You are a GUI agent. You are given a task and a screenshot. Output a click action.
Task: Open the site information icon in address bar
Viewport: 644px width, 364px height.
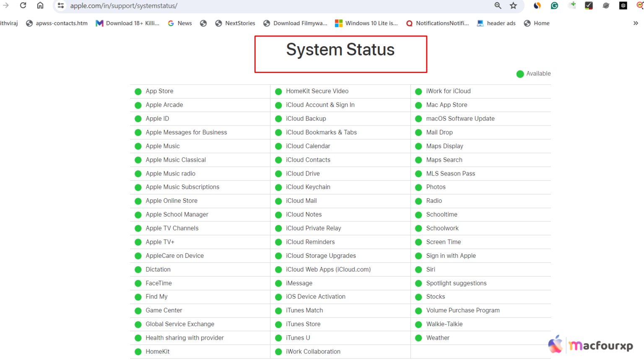(x=61, y=5)
